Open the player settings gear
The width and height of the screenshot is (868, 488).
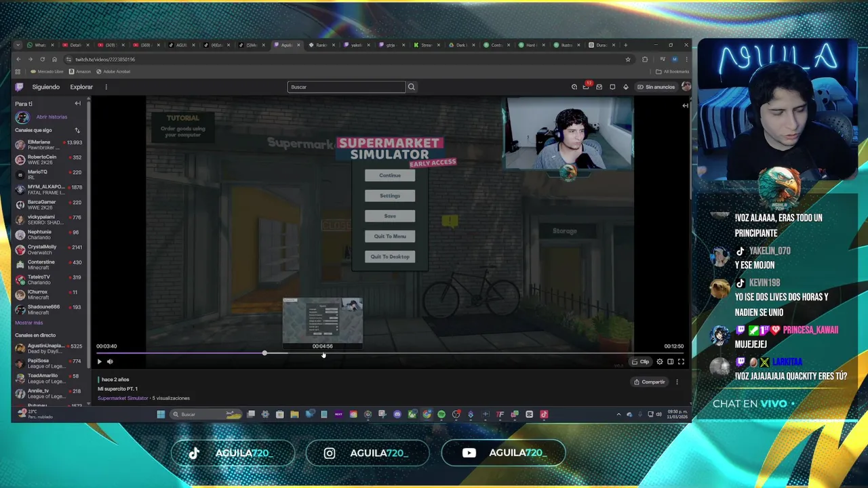pos(659,362)
